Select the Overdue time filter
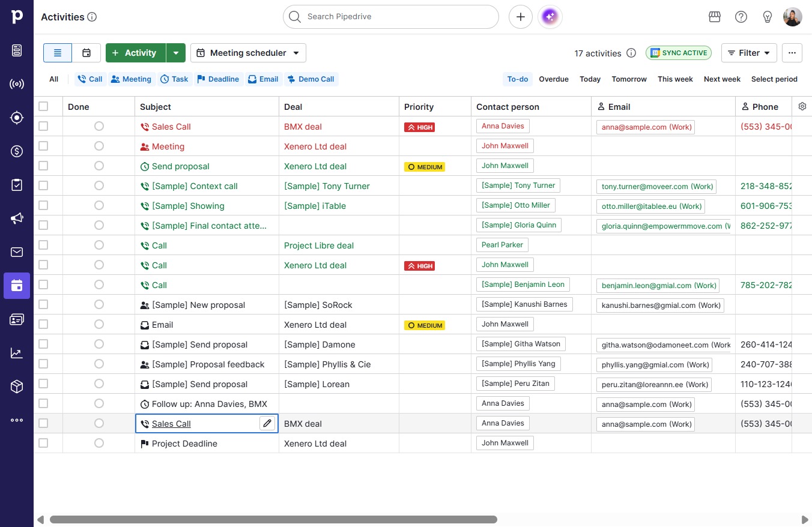Viewport: 812px width, 527px height. click(554, 79)
